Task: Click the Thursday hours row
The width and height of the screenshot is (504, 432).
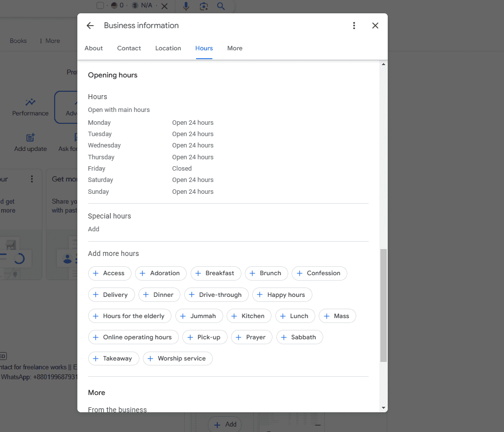Action: click(151, 157)
